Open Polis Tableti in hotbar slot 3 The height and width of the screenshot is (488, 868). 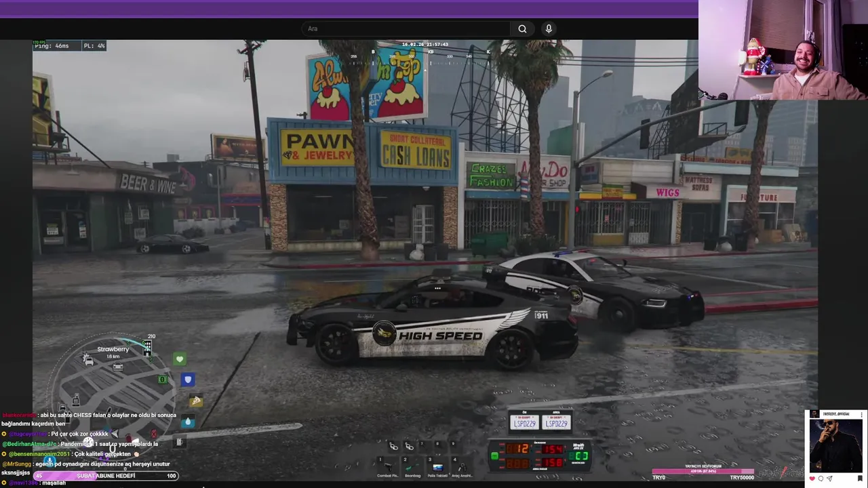(437, 468)
